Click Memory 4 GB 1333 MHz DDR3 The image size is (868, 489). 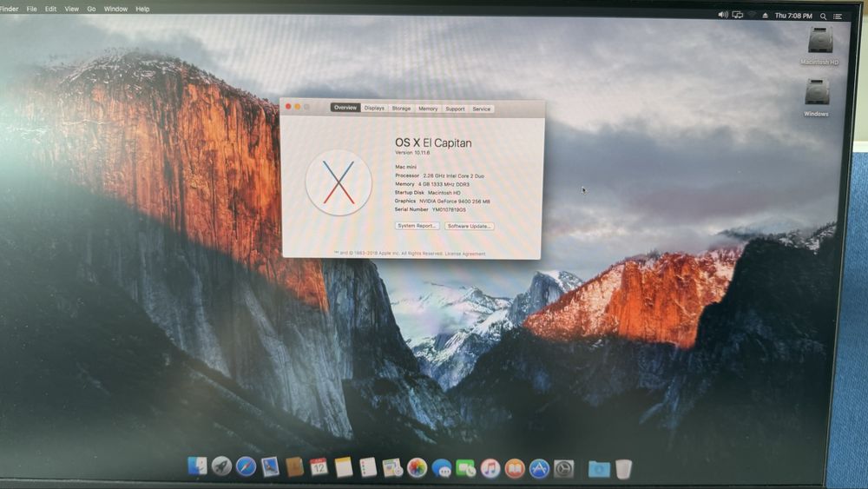click(x=431, y=184)
